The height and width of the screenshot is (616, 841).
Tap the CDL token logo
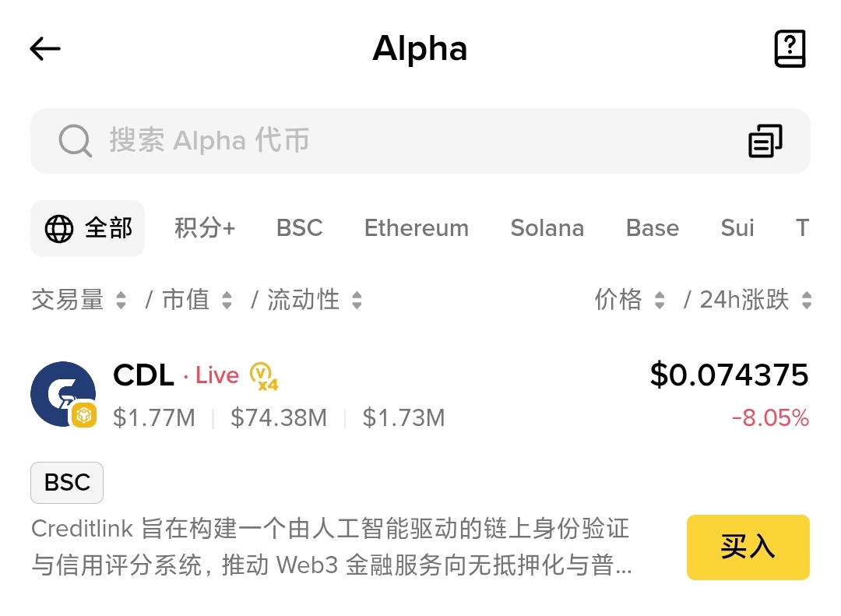(x=62, y=394)
